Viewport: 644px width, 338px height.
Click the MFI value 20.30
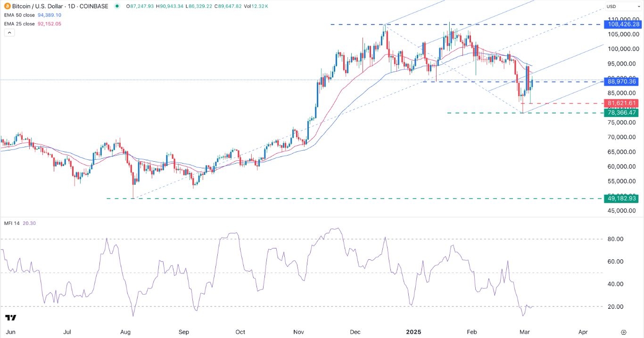click(29, 223)
